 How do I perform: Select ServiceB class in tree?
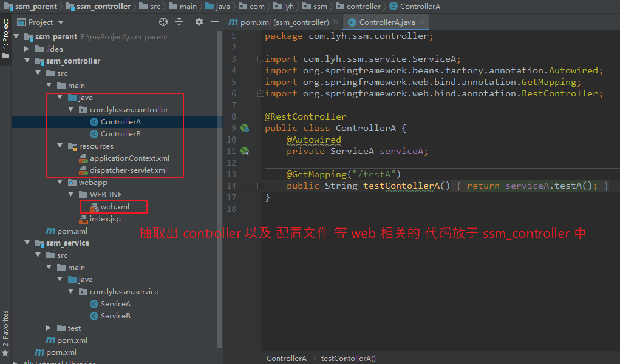pos(115,316)
